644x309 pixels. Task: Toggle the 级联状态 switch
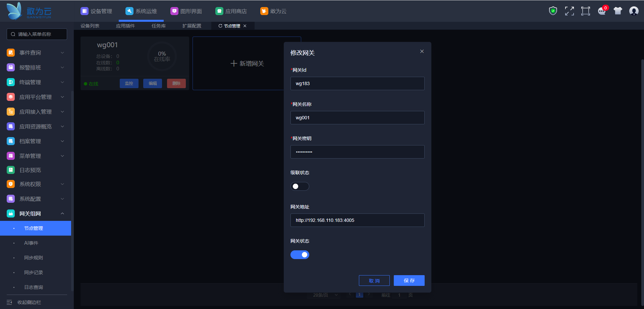pos(300,186)
